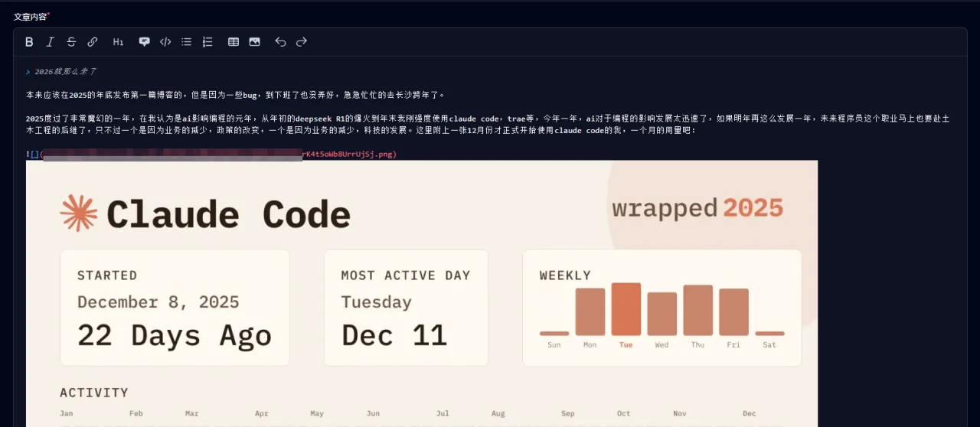Insert a hyperlink using link icon
The width and height of the screenshot is (980, 427).
93,42
